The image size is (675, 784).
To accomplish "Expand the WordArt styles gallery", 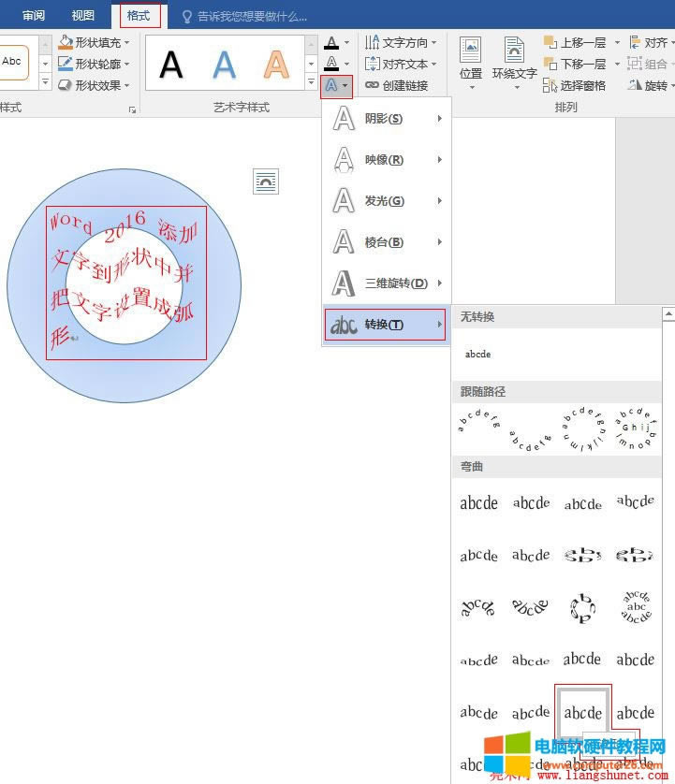I will 311,80.
